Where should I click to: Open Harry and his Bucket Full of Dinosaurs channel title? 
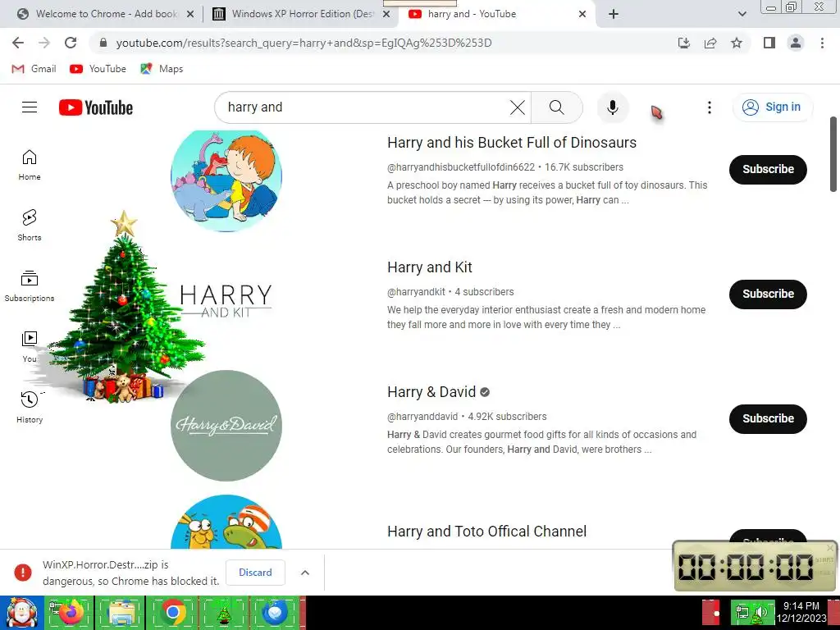pyautogui.click(x=512, y=143)
